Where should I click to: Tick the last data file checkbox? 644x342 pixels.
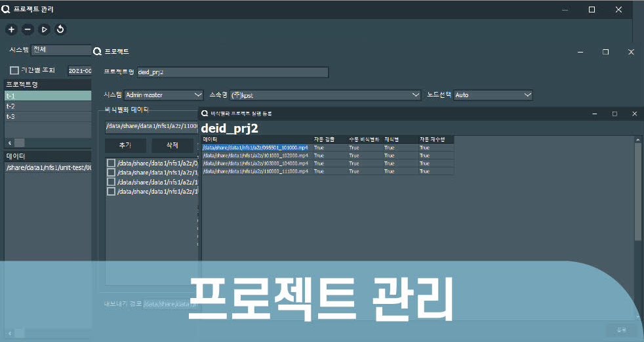click(x=111, y=192)
